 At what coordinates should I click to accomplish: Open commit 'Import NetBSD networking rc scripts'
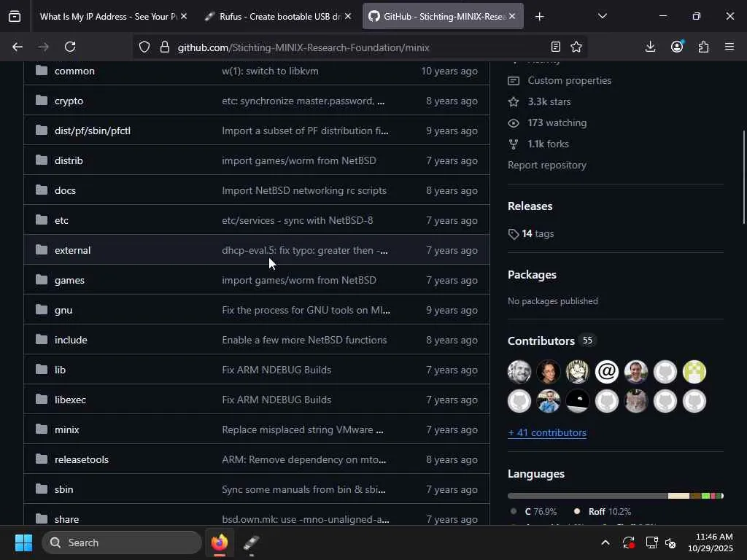point(304,190)
